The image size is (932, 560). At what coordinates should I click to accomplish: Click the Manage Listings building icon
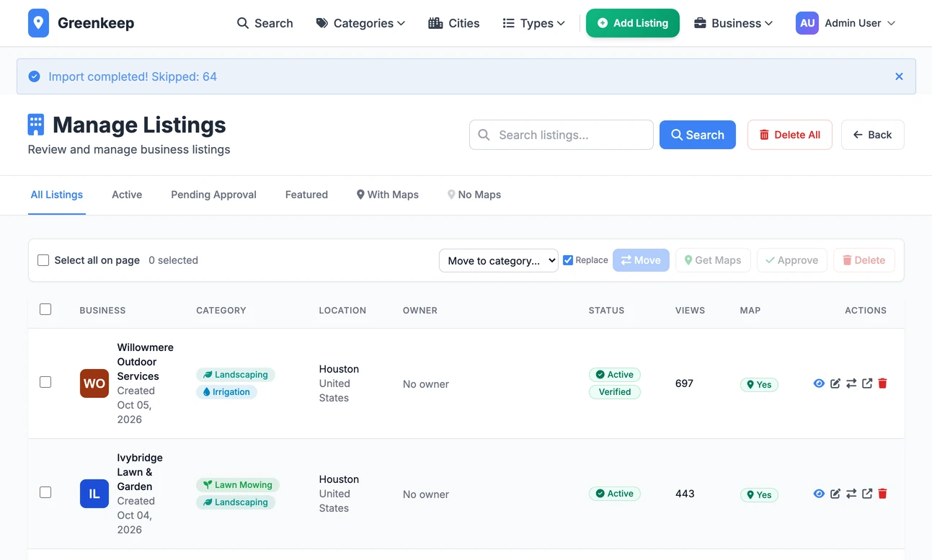pyautogui.click(x=36, y=125)
